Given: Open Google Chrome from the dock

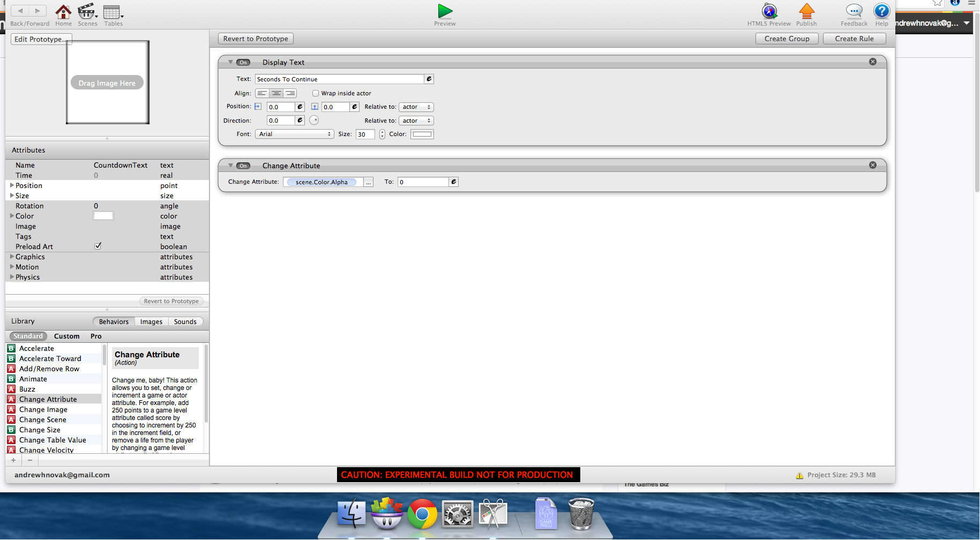Looking at the screenshot, I should (422, 514).
